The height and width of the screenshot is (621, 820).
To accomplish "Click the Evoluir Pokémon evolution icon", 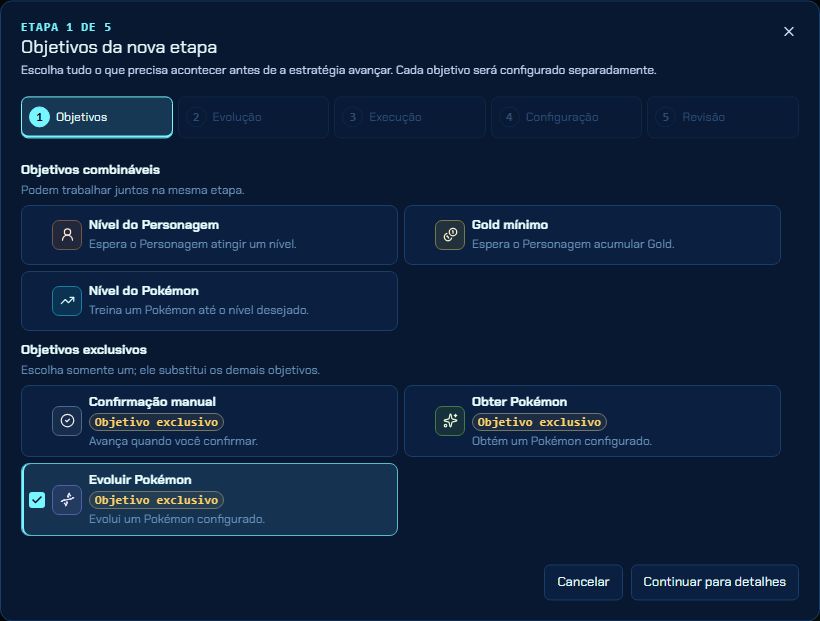I will pos(67,500).
